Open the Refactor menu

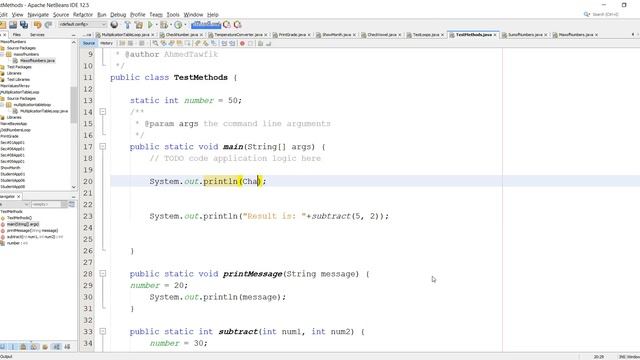(x=83, y=15)
